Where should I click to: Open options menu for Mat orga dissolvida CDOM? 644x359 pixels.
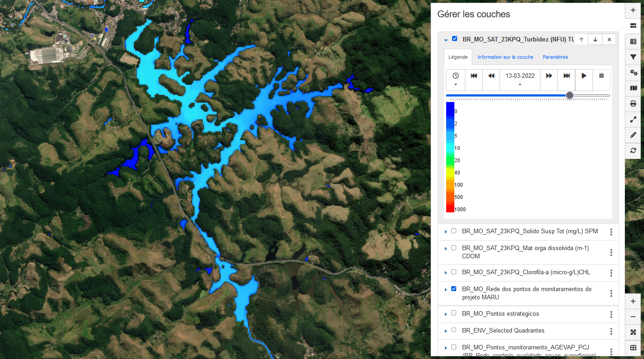pyautogui.click(x=611, y=252)
